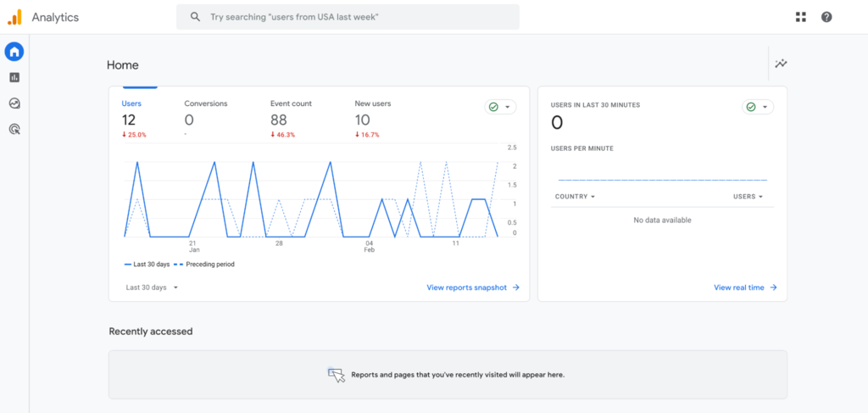Open the Insights sparkline icon
Screen dimensions: 868x413
(x=781, y=64)
